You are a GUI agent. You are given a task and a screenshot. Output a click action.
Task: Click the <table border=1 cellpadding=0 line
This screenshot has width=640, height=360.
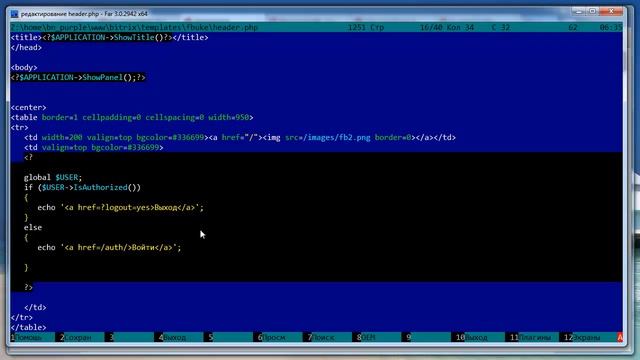coord(132,118)
